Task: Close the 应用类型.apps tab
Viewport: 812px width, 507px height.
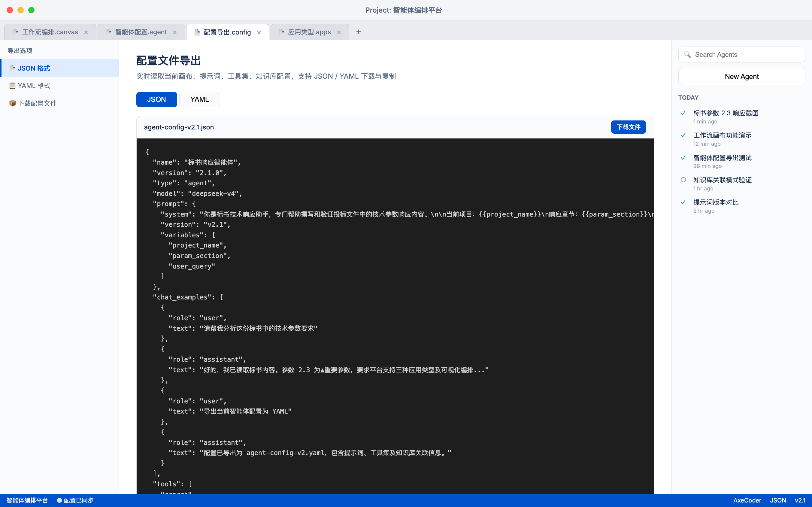Action: [x=339, y=32]
